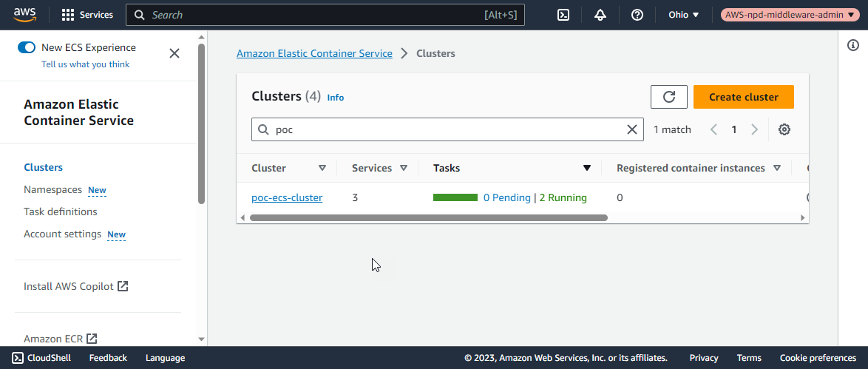Click the Amazon ECR external link icon
868x369 pixels.
point(92,338)
